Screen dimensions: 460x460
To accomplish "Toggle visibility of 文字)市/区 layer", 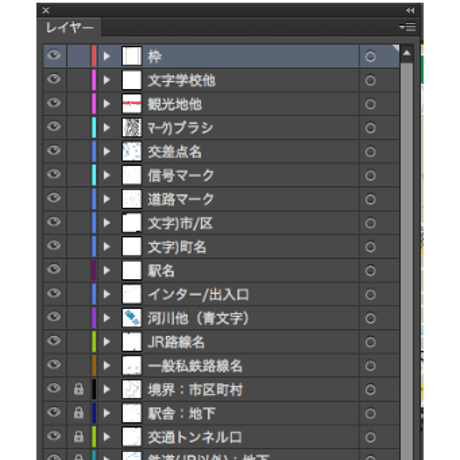I will pos(54,222).
